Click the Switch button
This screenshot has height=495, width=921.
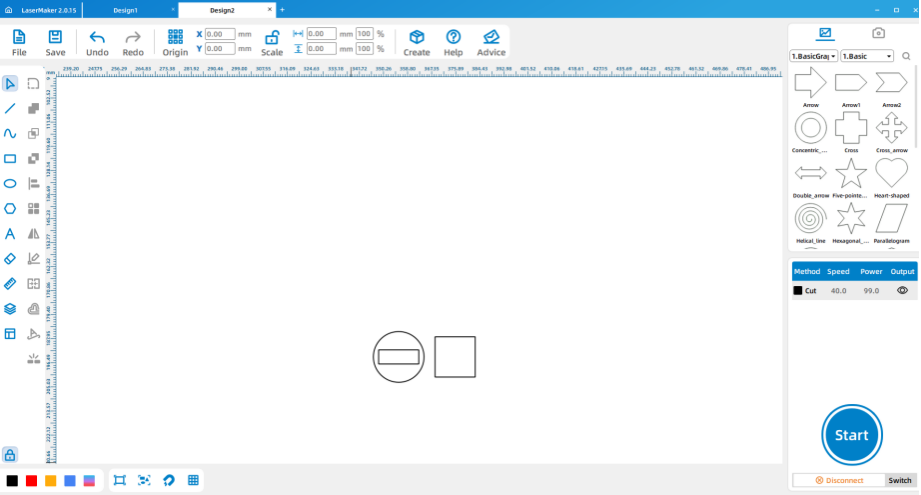[899, 480]
